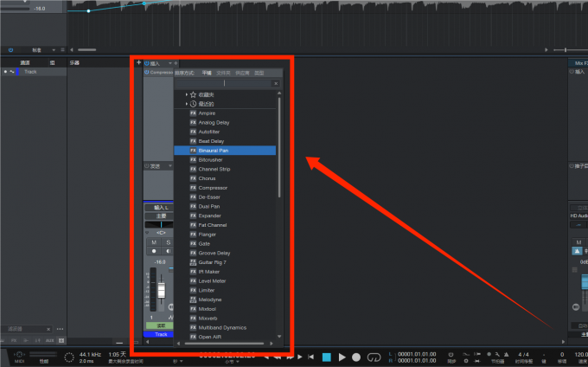
Task: Start playback with the Play button
Action: [x=342, y=357]
